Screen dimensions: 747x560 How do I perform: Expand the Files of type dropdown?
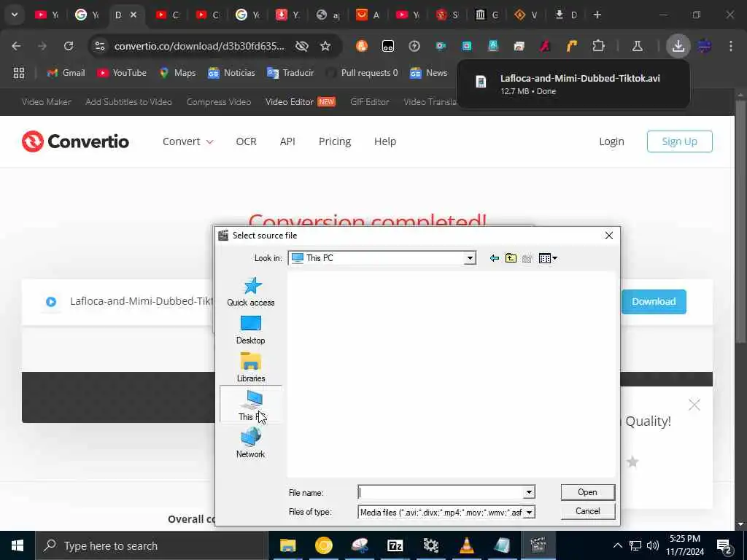coord(529,513)
